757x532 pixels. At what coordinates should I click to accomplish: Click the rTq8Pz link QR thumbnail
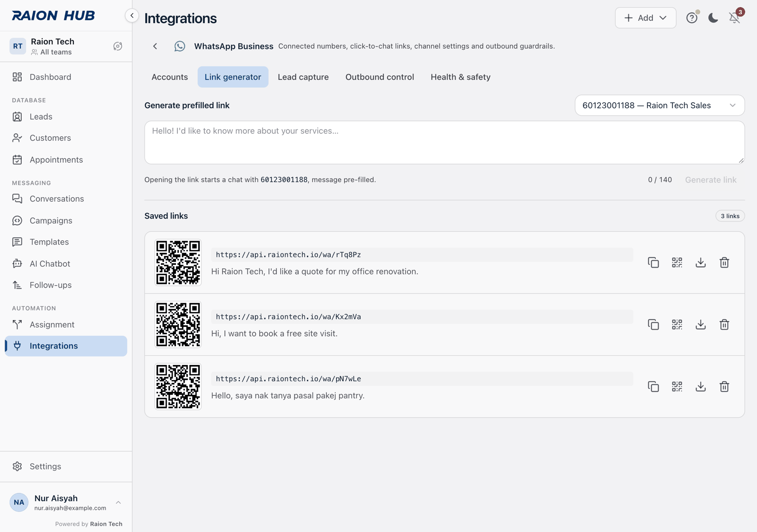[178, 262]
